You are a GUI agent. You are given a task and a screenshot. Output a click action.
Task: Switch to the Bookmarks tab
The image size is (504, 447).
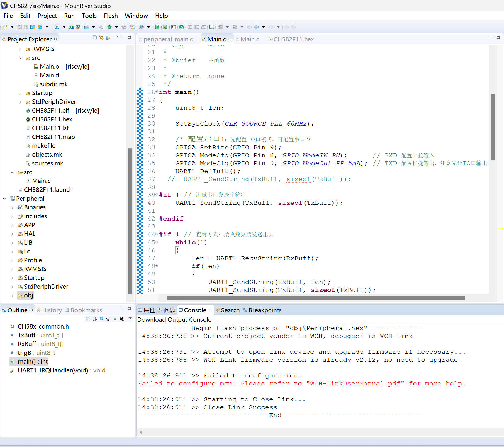coord(84,310)
